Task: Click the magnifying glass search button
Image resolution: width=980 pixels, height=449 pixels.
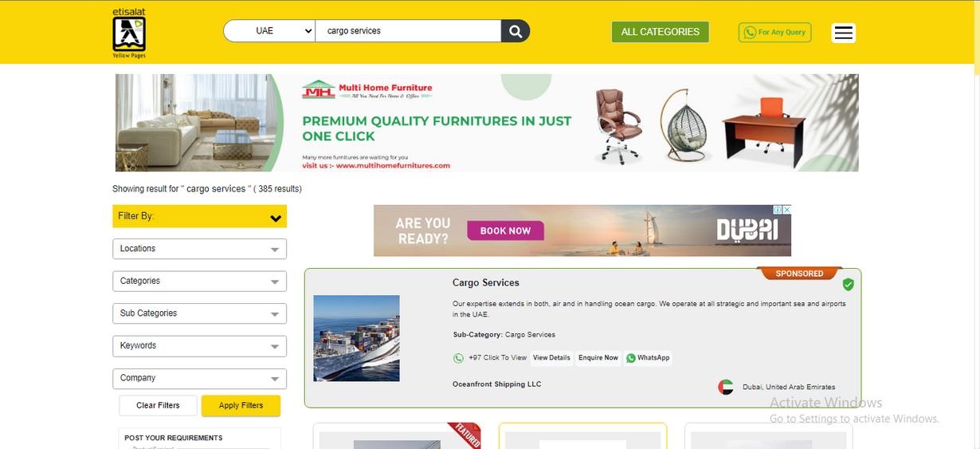Action: 515,31
